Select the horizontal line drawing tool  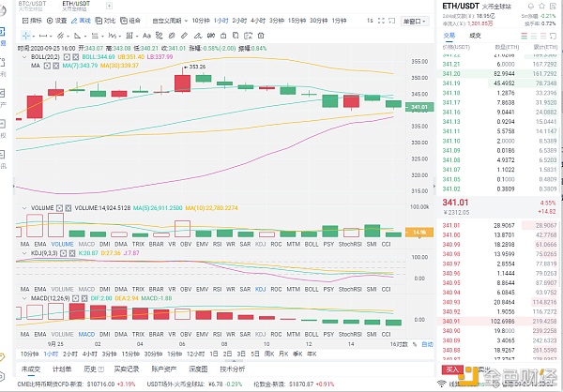click(43, 36)
